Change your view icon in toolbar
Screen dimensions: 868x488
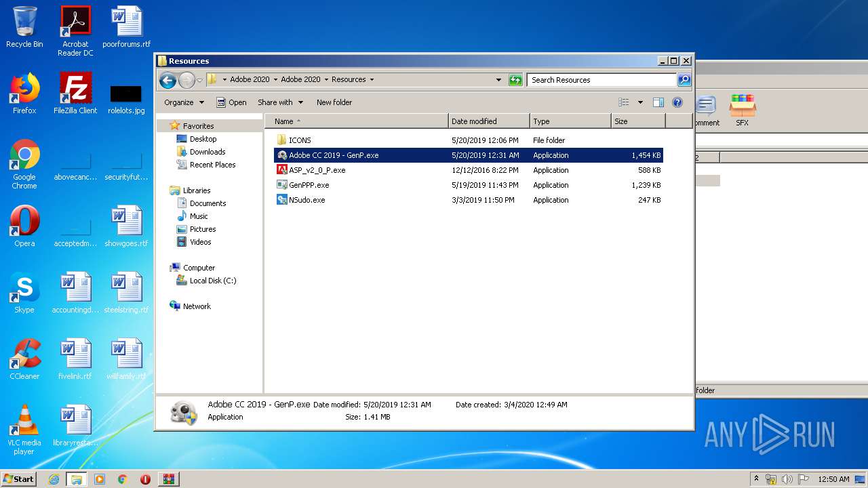(624, 102)
